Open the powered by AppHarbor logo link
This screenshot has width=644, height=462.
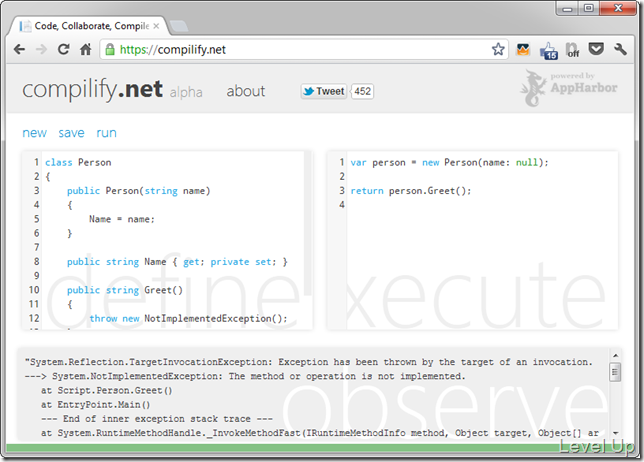[x=569, y=88]
